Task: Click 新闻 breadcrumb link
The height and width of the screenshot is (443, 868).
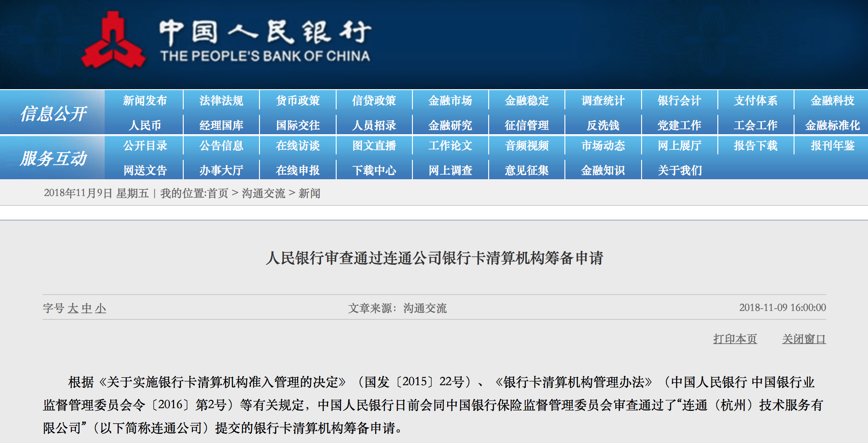Action: pos(310,193)
